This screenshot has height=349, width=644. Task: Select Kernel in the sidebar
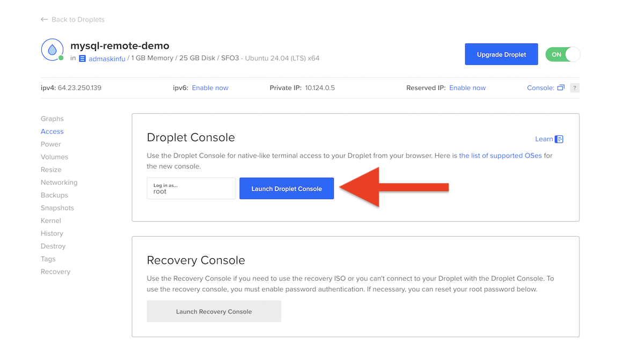[x=51, y=221]
